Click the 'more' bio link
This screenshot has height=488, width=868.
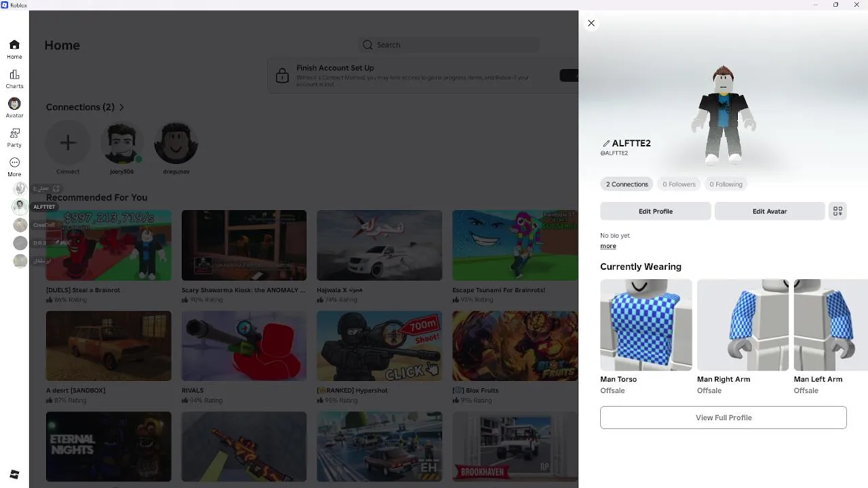pos(608,246)
